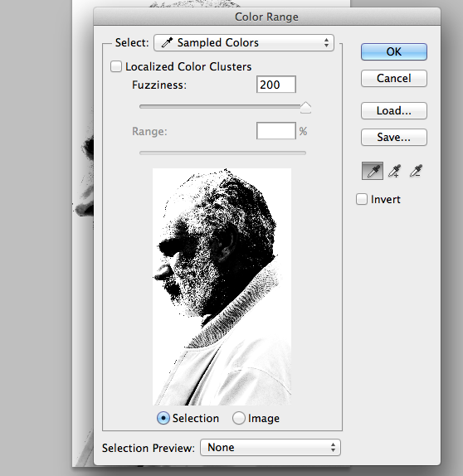Click the disabled Range slider track
The width and height of the screenshot is (463, 476).
(x=222, y=153)
